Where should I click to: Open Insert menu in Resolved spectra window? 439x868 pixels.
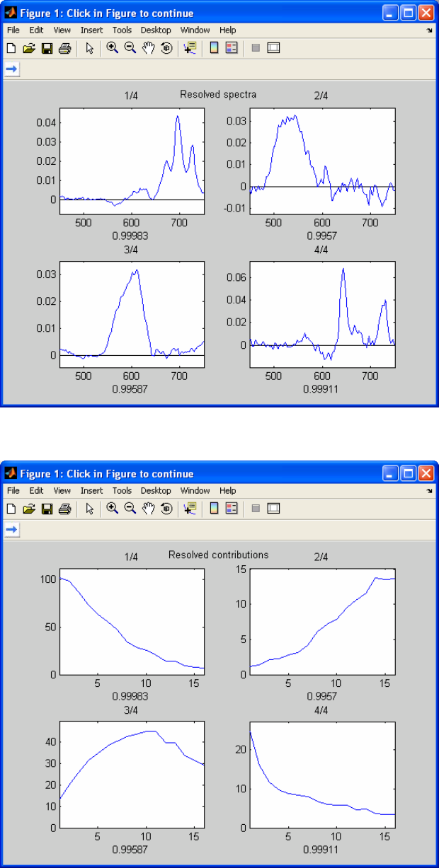pyautogui.click(x=91, y=30)
